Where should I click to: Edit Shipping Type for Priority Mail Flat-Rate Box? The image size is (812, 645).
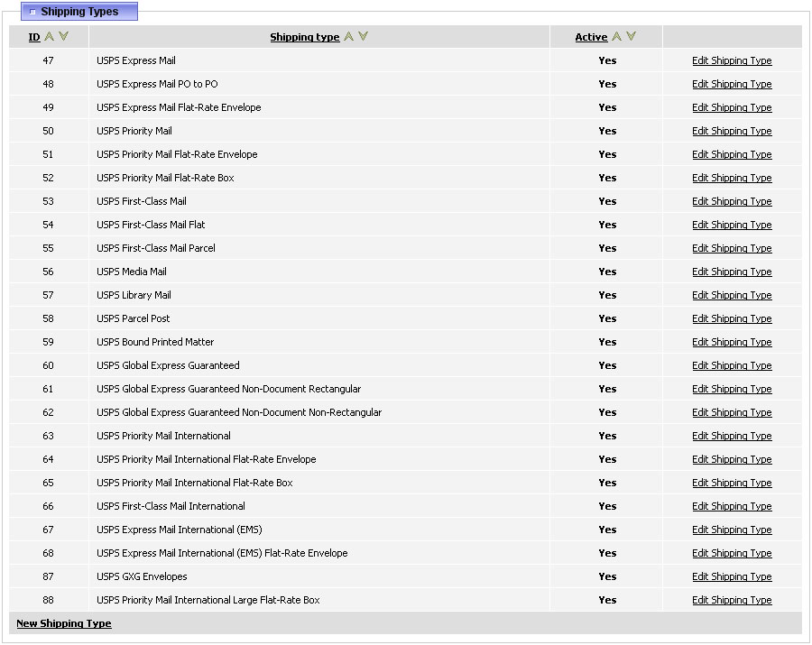732,178
